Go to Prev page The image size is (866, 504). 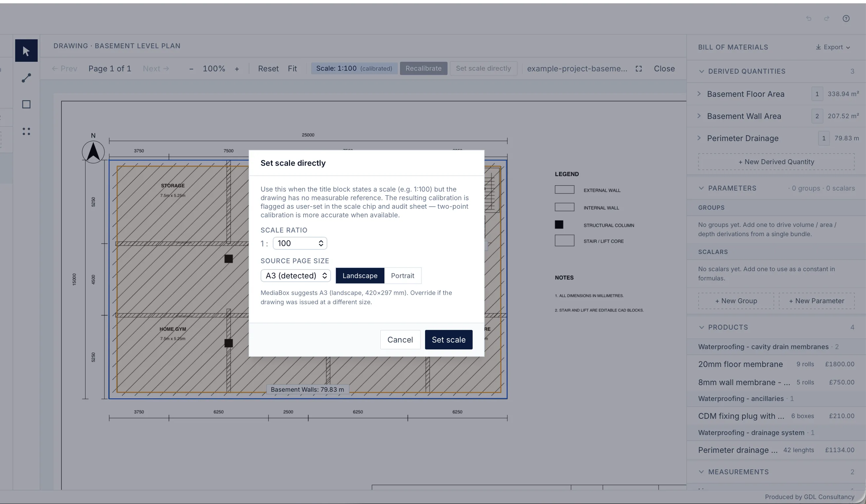(x=64, y=69)
